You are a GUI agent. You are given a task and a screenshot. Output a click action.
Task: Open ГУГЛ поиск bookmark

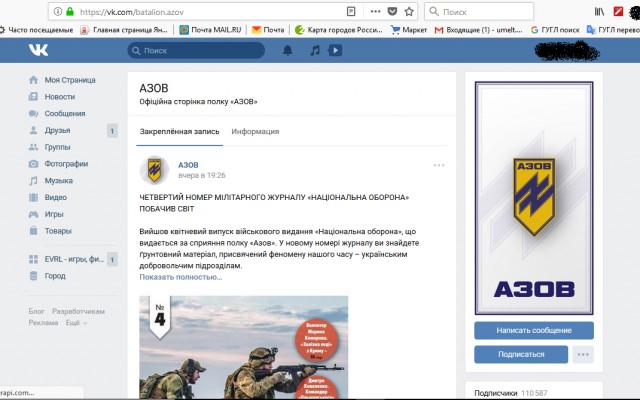555,30
